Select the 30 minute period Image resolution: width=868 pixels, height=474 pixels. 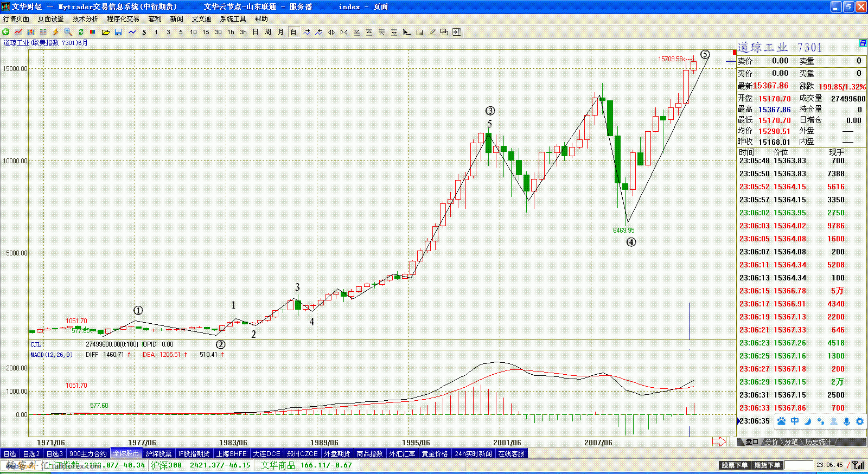click(218, 32)
